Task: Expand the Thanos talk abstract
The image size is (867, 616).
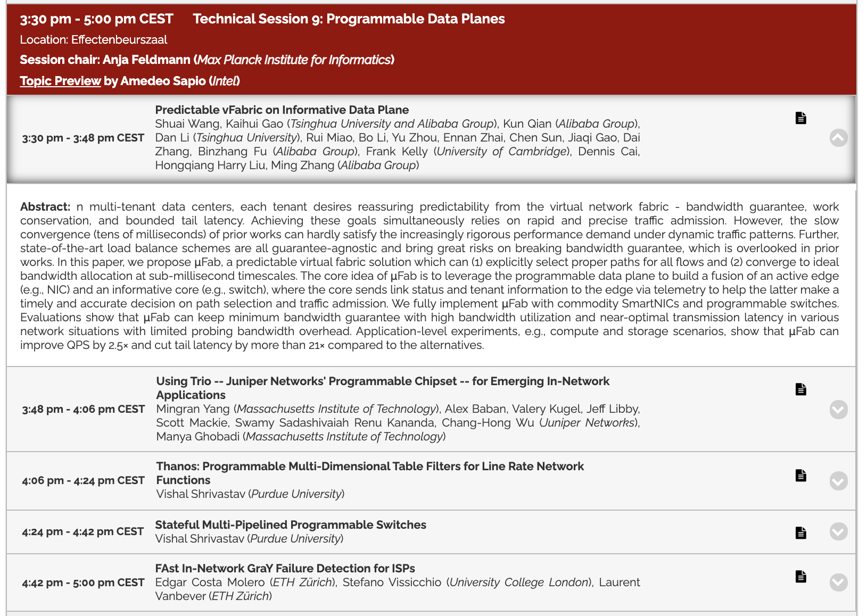Action: point(838,481)
